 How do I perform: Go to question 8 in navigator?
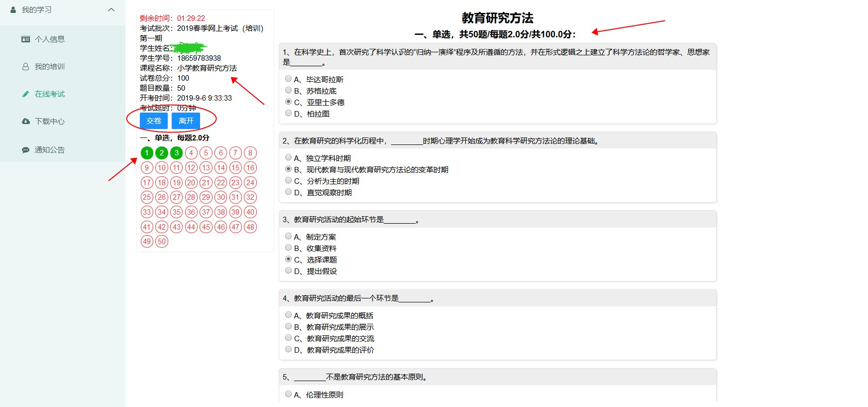[250, 153]
